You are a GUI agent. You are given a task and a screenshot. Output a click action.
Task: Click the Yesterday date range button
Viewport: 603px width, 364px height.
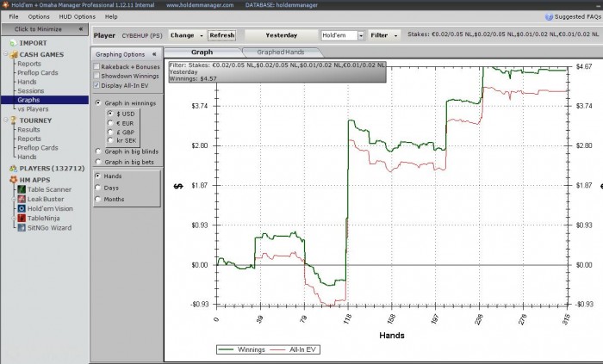pos(281,35)
